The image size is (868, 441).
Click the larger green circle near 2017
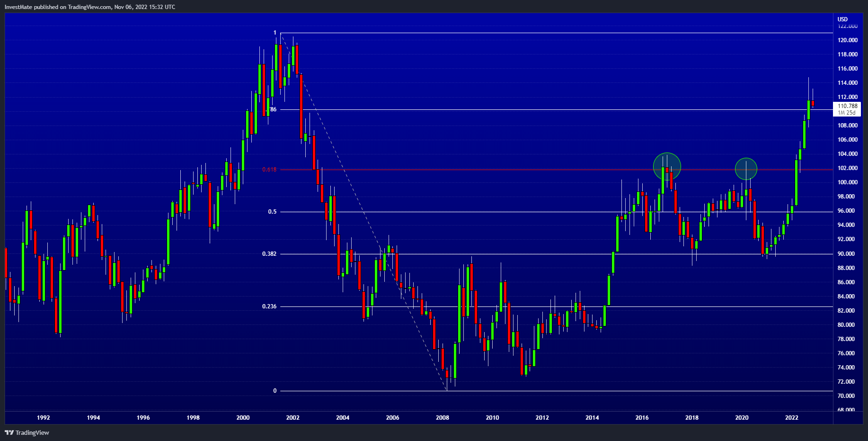667,167
